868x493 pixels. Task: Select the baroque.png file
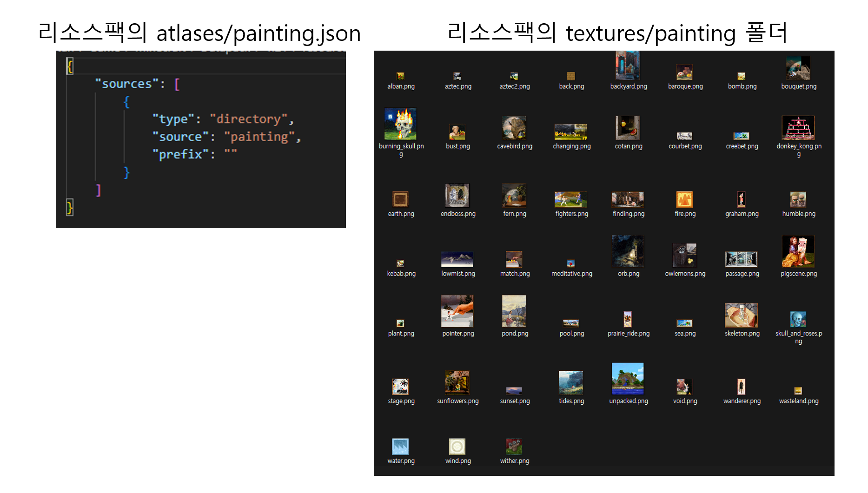(x=684, y=72)
